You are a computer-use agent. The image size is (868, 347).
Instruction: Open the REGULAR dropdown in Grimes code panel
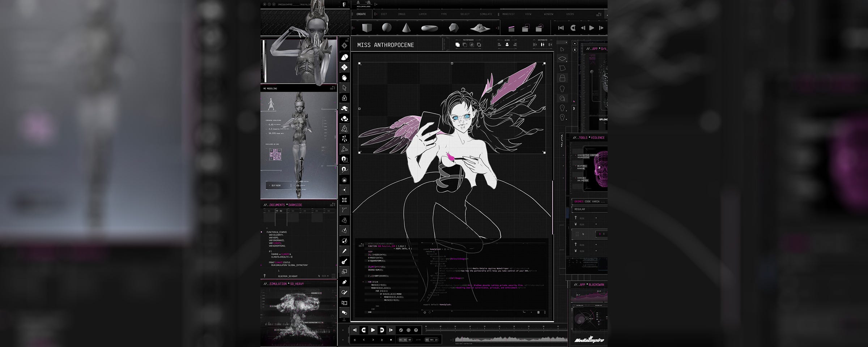click(589, 209)
